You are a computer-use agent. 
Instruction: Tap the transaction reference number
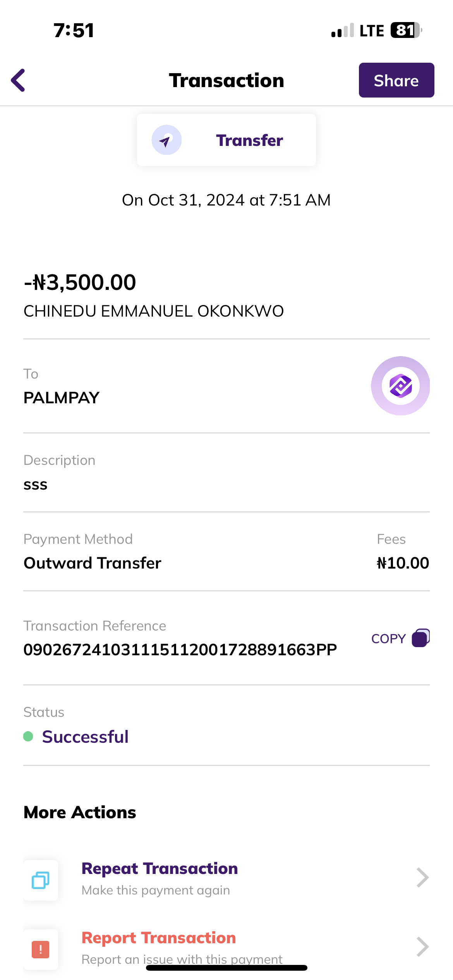tap(180, 650)
